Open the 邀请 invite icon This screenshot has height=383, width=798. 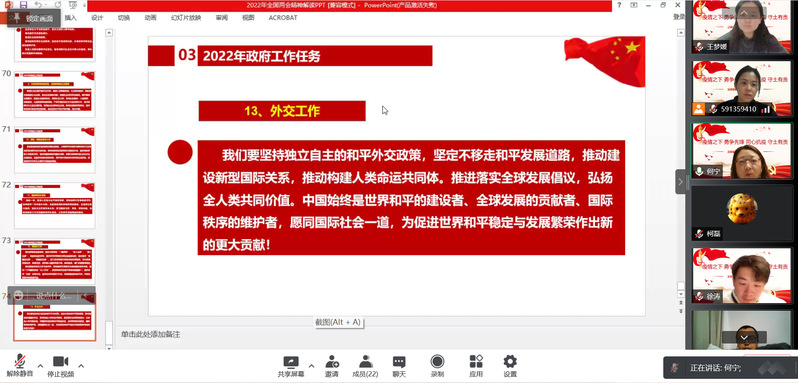[x=332, y=366]
